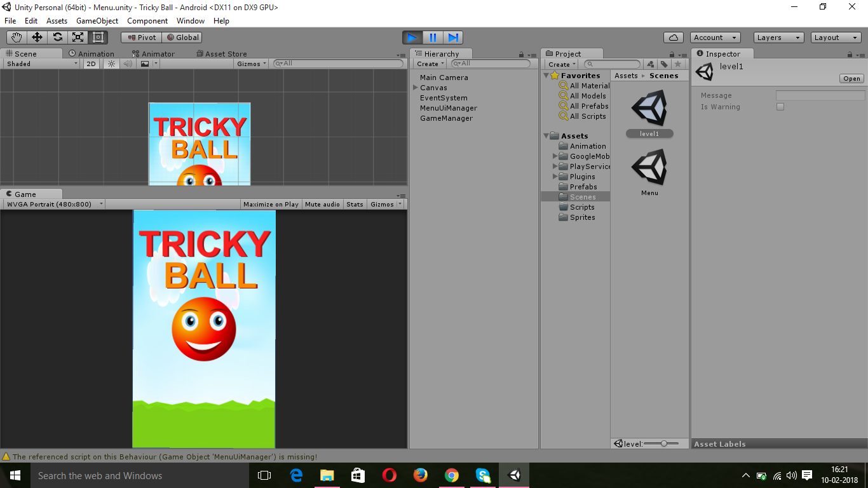Open the GameObject menu
Screen dimensions: 868x488
point(97,21)
